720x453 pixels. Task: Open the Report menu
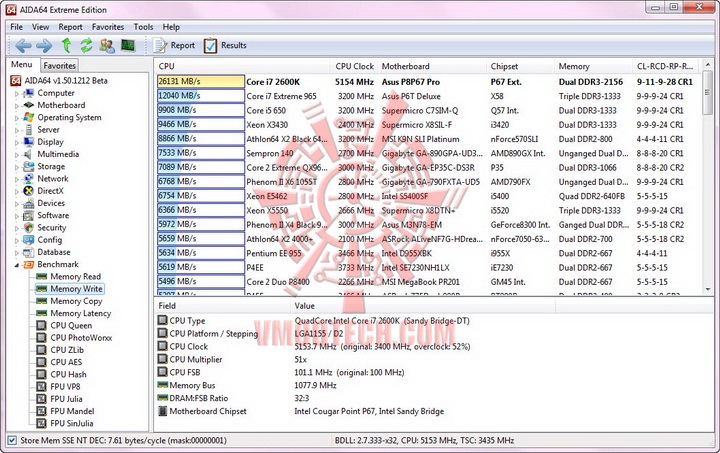pos(70,27)
